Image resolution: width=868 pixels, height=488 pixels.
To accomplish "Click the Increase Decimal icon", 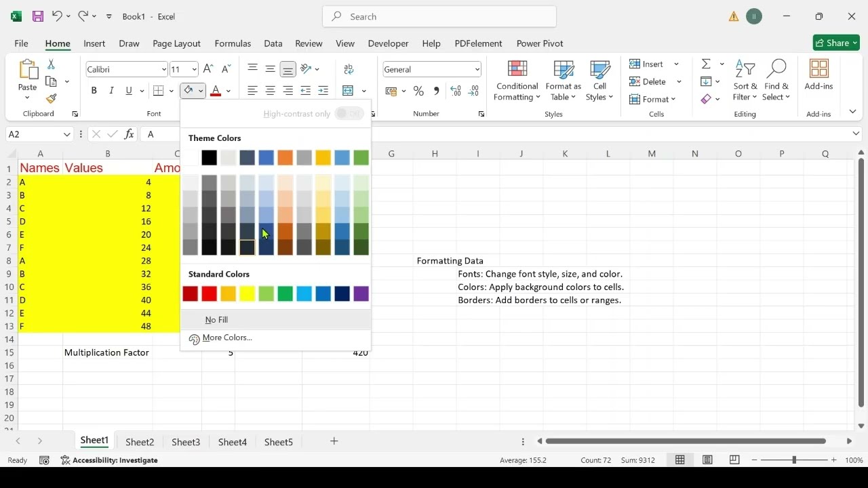I will point(456,91).
